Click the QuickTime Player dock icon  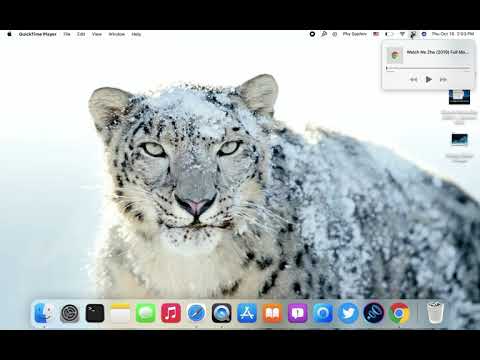(x=222, y=313)
